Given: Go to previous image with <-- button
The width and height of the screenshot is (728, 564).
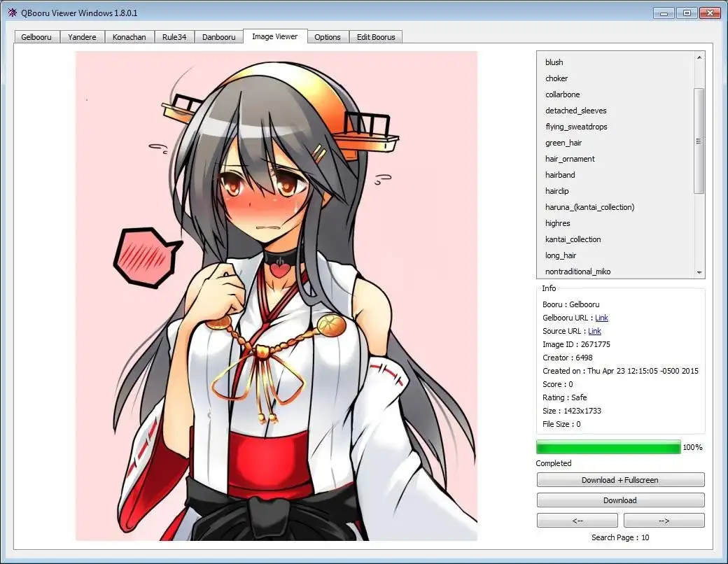Looking at the screenshot, I should tap(577, 521).
